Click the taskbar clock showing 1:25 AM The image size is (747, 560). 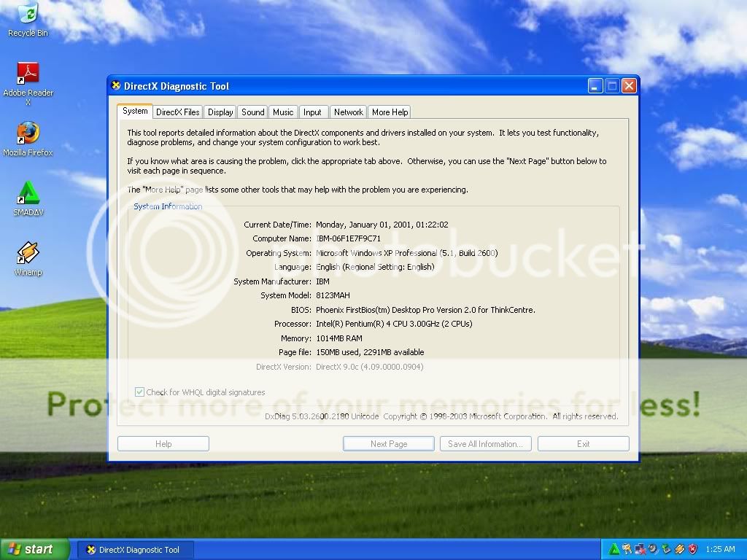720,550
